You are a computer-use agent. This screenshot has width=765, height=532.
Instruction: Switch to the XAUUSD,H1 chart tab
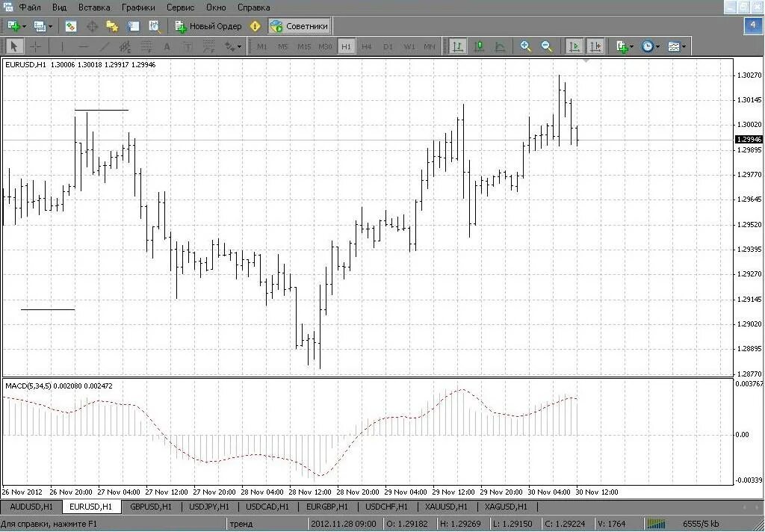445,507
